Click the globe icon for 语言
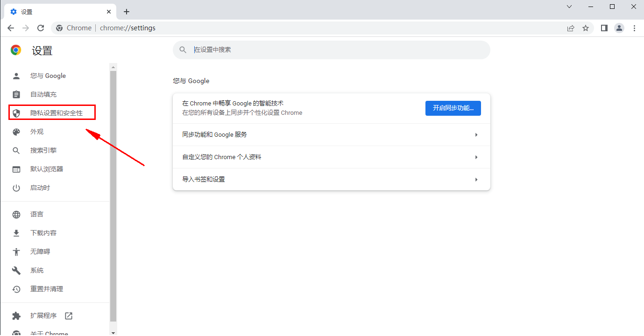Screen dimensions: 644x336 coord(16,214)
